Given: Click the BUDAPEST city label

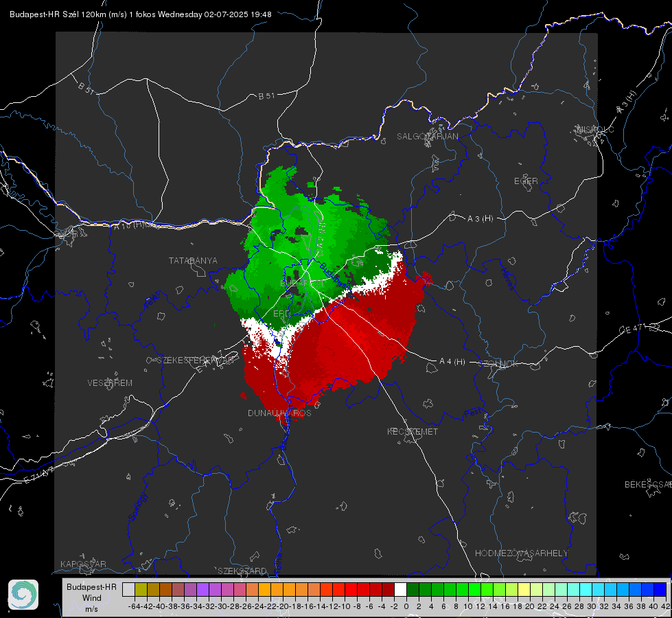Looking at the screenshot, I should click(x=302, y=284).
